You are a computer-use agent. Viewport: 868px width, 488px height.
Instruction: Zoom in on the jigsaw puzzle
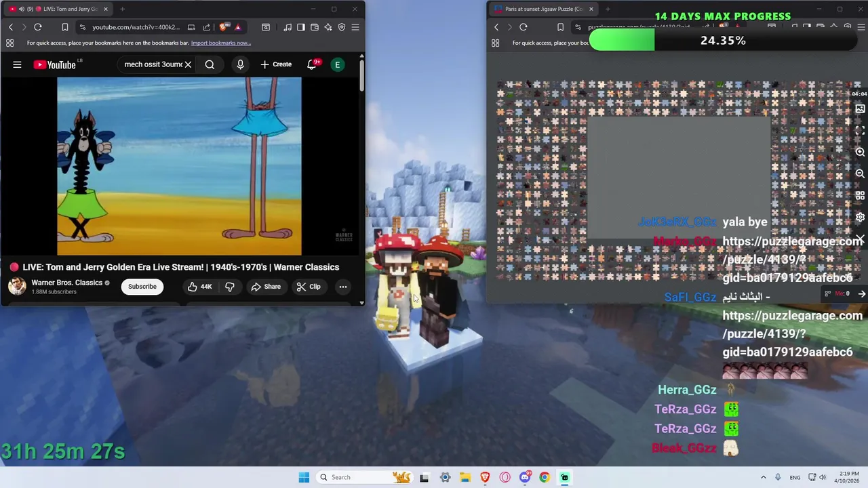(860, 152)
